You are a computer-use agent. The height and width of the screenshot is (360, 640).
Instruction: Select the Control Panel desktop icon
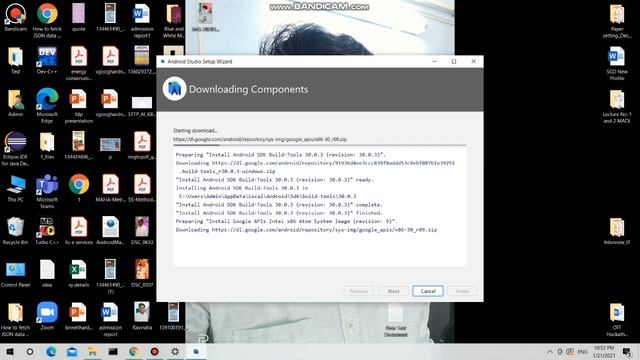click(x=16, y=273)
